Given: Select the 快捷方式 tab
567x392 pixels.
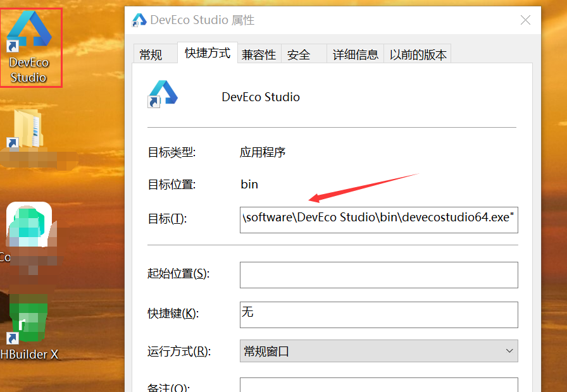Looking at the screenshot, I should point(208,53).
